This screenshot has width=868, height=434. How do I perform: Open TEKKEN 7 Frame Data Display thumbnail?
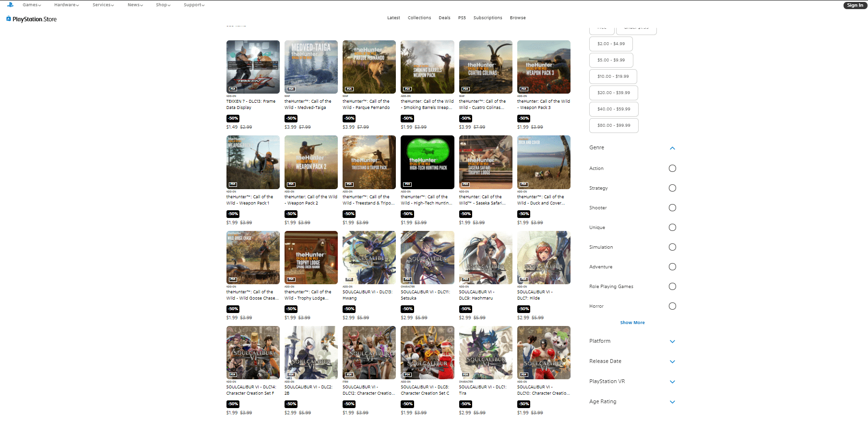coord(253,67)
